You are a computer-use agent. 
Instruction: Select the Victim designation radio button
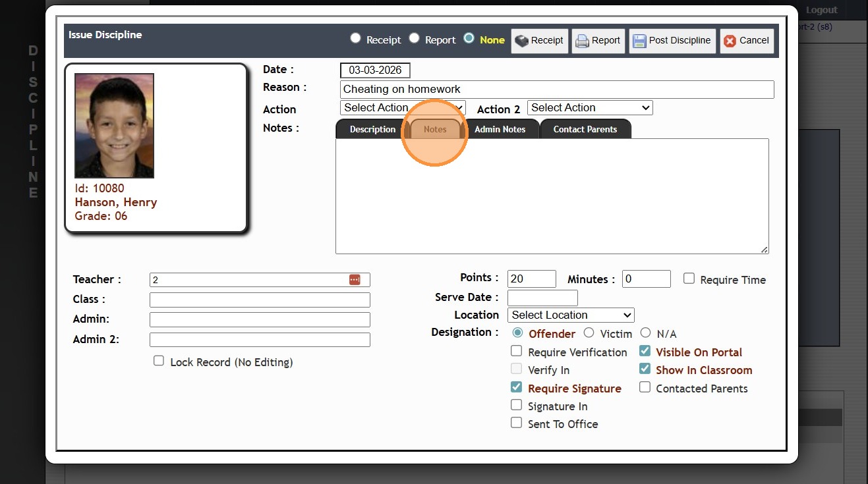point(589,333)
